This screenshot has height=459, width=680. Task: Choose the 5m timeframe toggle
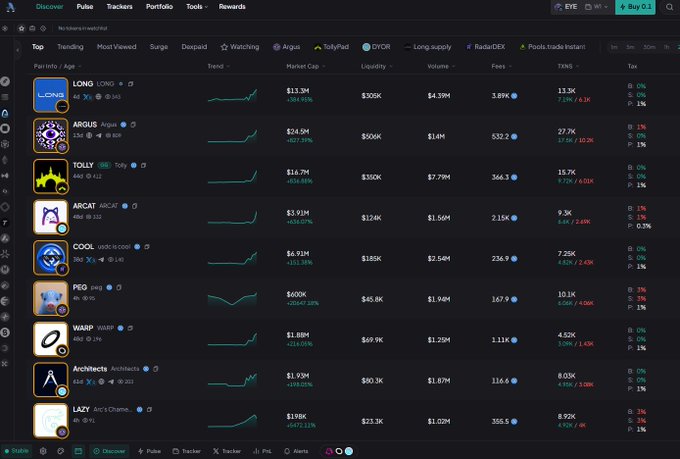[x=630, y=47]
